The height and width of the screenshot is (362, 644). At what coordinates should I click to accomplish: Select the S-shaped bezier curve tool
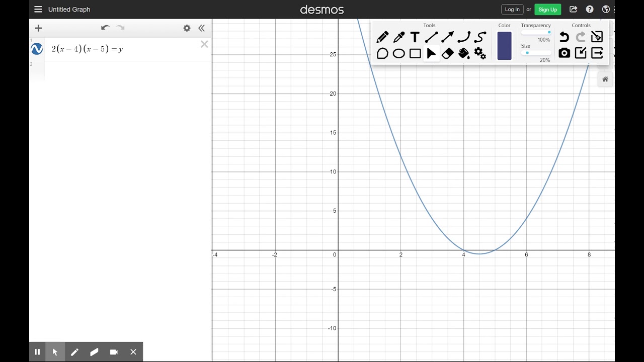pos(480,37)
